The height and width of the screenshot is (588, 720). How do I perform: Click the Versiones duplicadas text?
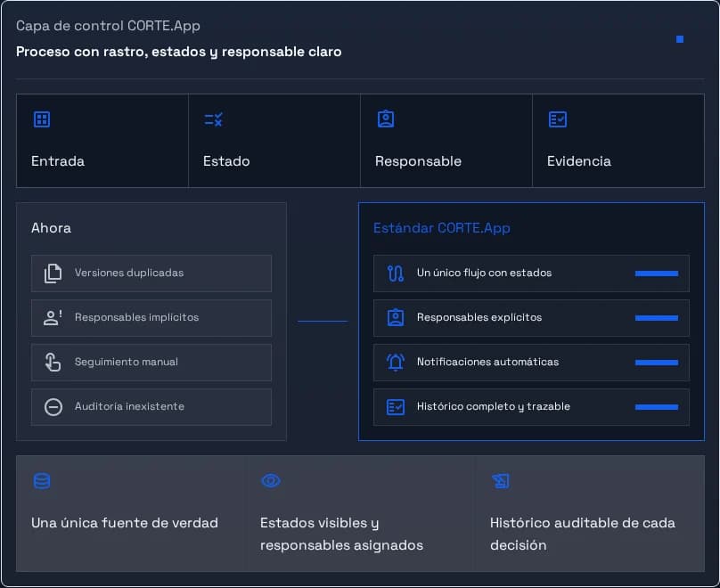(x=129, y=273)
